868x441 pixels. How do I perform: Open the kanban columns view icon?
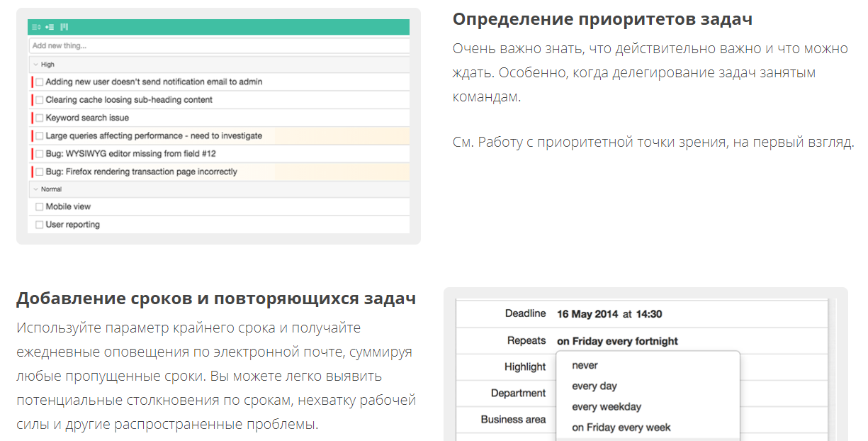coord(64,27)
